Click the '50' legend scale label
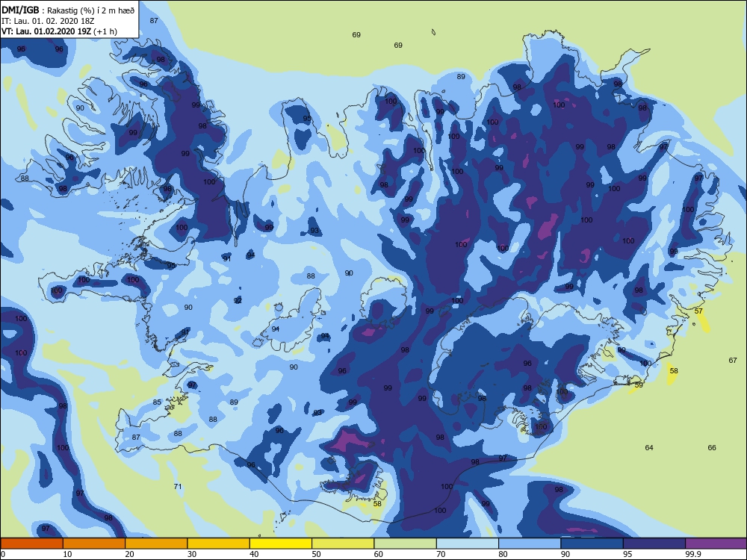 click(x=316, y=554)
